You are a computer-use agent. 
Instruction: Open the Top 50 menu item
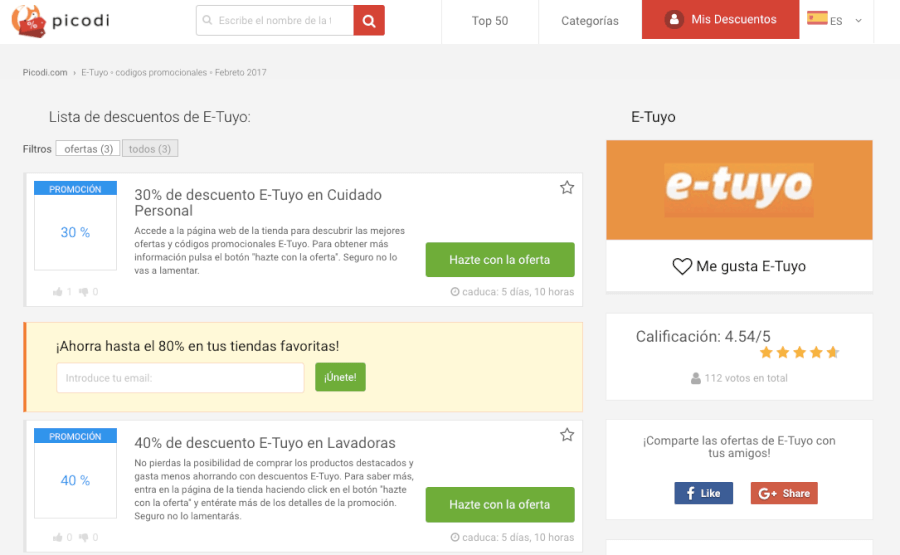coord(490,21)
